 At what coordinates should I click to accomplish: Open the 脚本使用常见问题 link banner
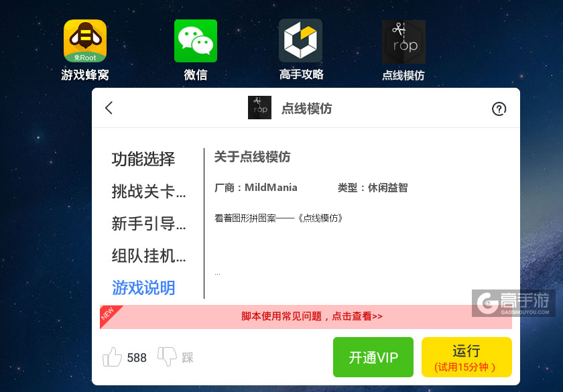coord(306,316)
